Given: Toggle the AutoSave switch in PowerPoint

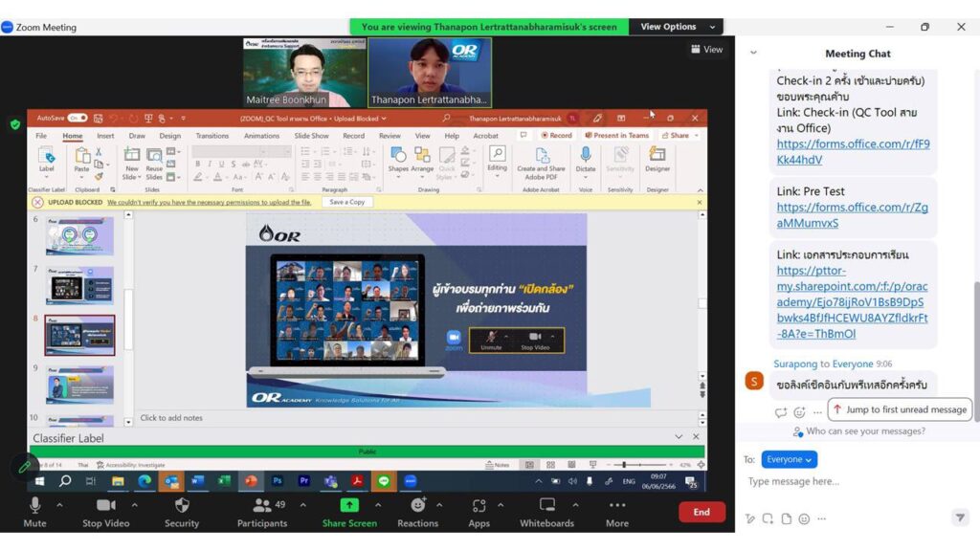Looking at the screenshot, I should [x=78, y=118].
